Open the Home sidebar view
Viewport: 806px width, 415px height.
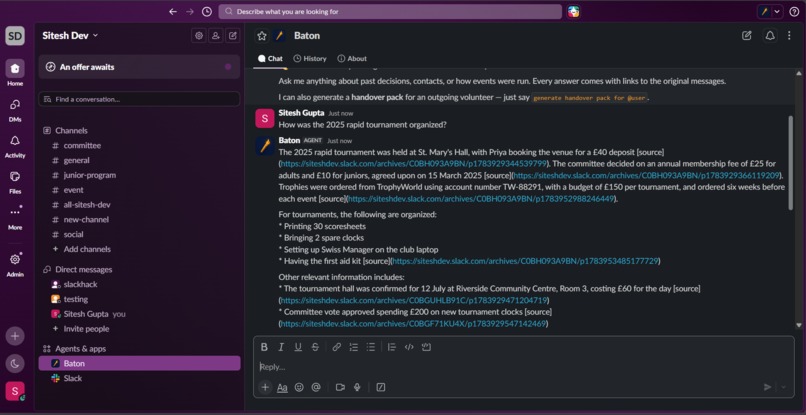pyautogui.click(x=15, y=73)
